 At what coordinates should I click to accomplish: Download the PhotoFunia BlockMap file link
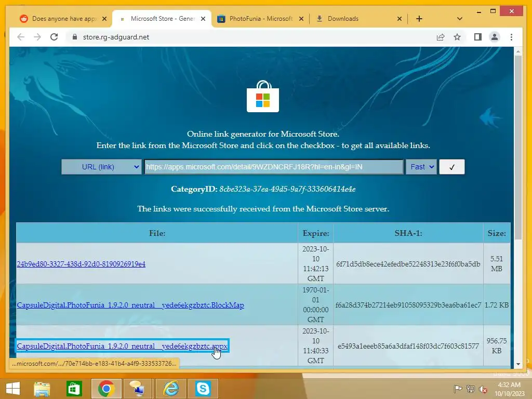130,305
